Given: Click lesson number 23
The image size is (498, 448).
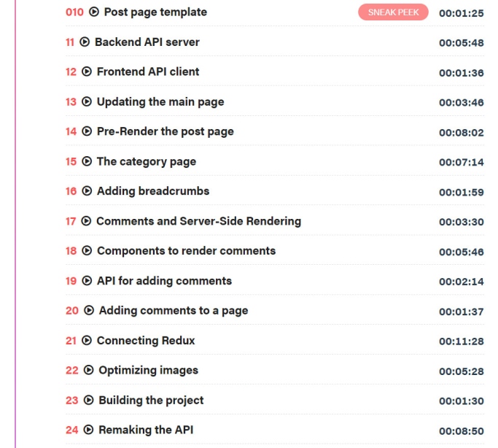Looking at the screenshot, I should pyautogui.click(x=71, y=401).
